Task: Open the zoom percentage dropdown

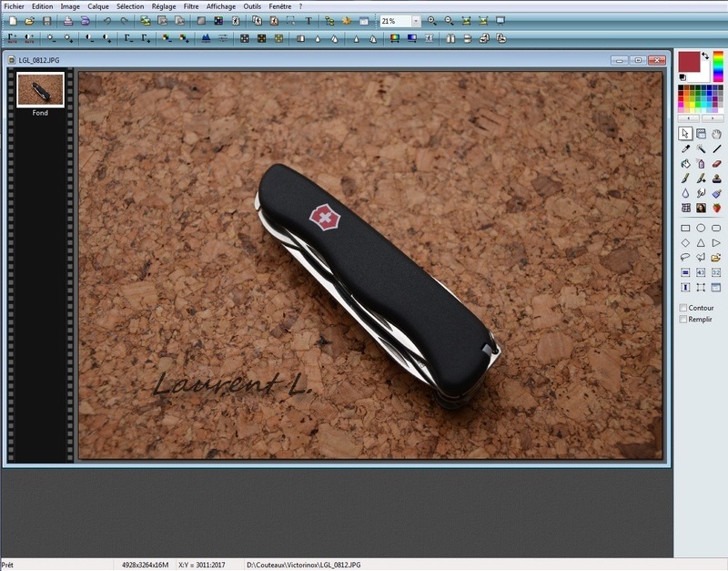Action: click(416, 21)
